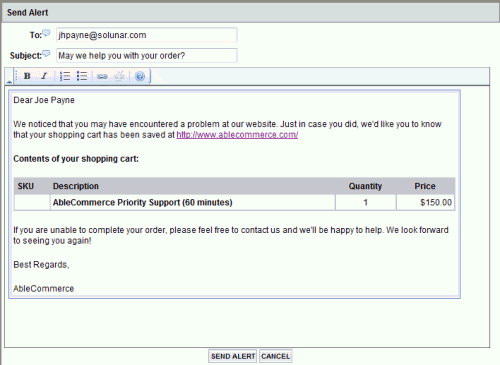Click the SEND ALERT button
This screenshot has height=365, width=500.
point(233,356)
